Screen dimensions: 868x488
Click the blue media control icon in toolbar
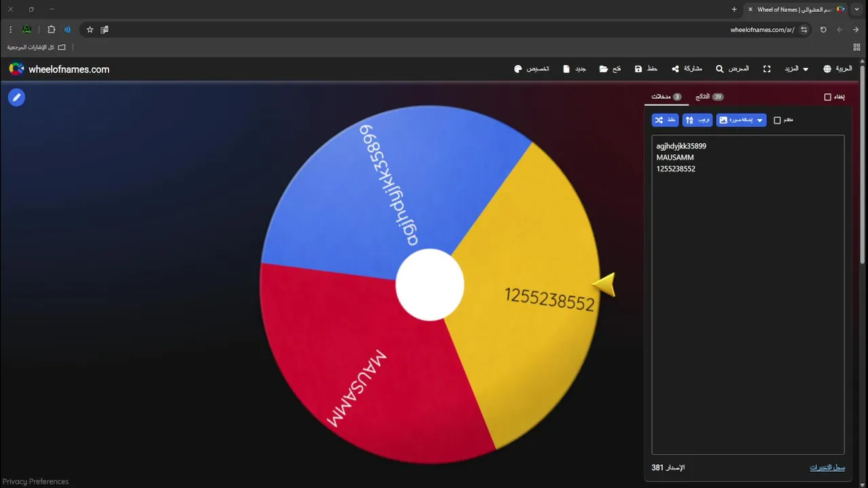pyautogui.click(x=67, y=30)
